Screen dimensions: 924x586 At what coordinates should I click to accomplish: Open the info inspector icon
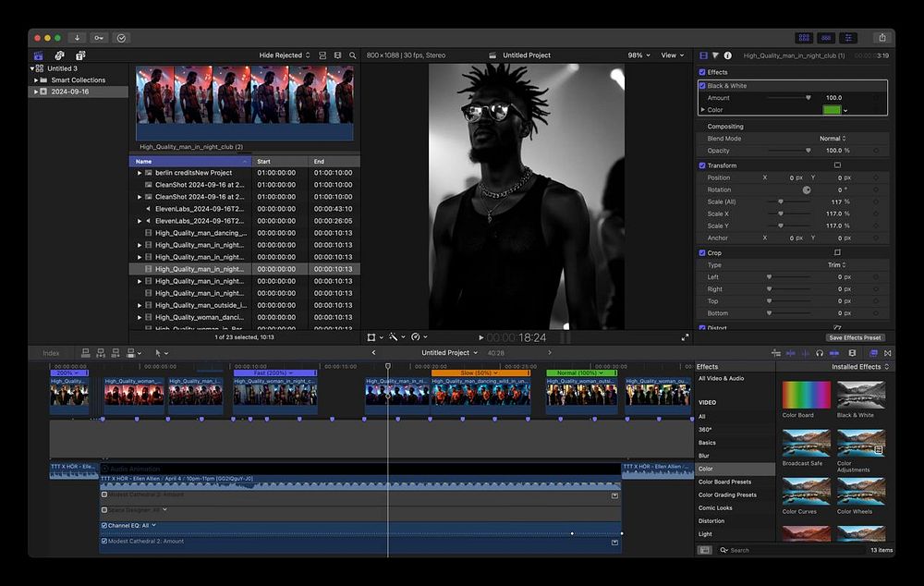pos(727,55)
